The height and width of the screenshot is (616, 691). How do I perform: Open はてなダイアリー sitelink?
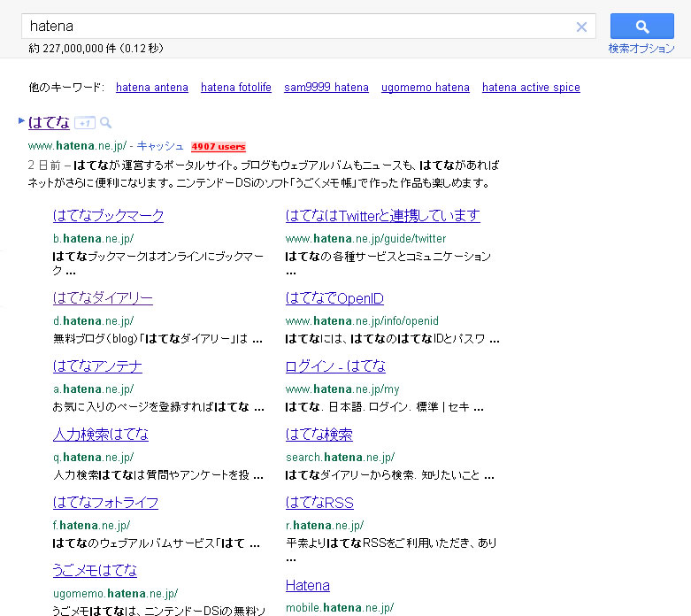(x=103, y=298)
